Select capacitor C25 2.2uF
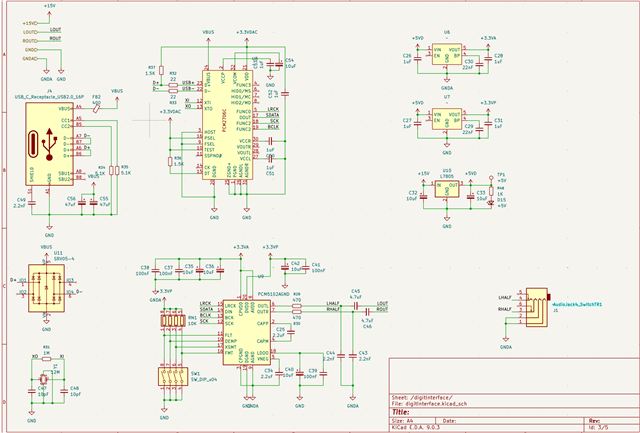Viewport: 640px width, 433px height. [x=291, y=332]
